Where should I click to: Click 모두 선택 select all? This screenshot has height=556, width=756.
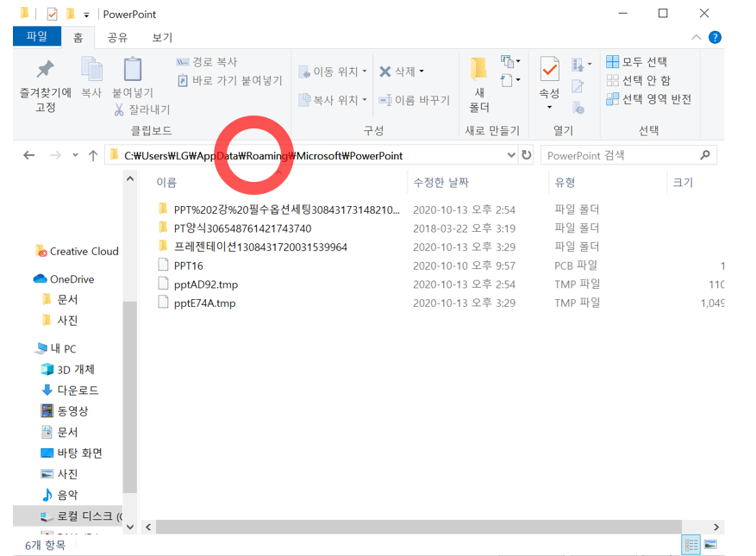636,62
